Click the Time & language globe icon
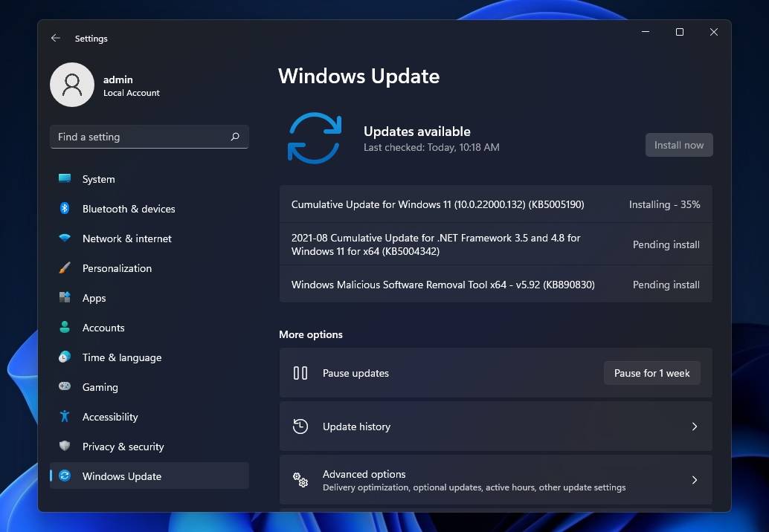The image size is (769, 532). coord(65,357)
